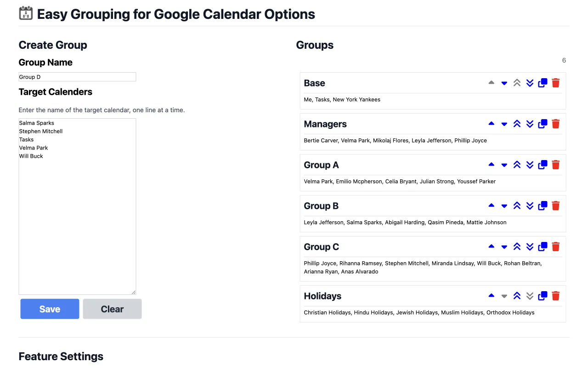
Task: Move the Managers group to the bottom
Action: [x=530, y=124]
